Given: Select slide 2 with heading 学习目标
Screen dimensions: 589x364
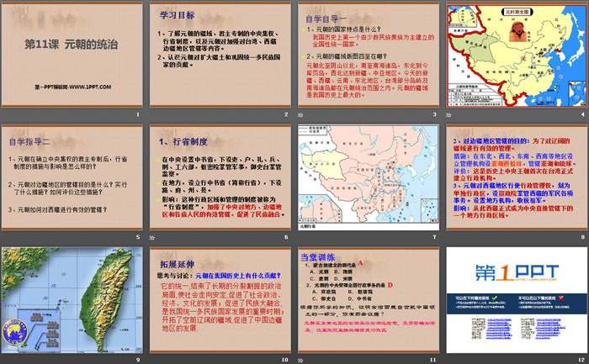Looking at the screenshot, I should click(220, 55).
